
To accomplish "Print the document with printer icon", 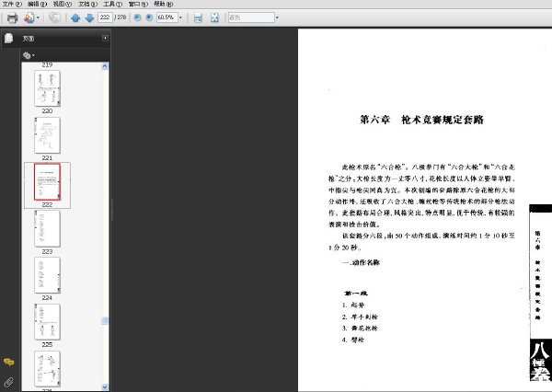I will pos(12,17).
